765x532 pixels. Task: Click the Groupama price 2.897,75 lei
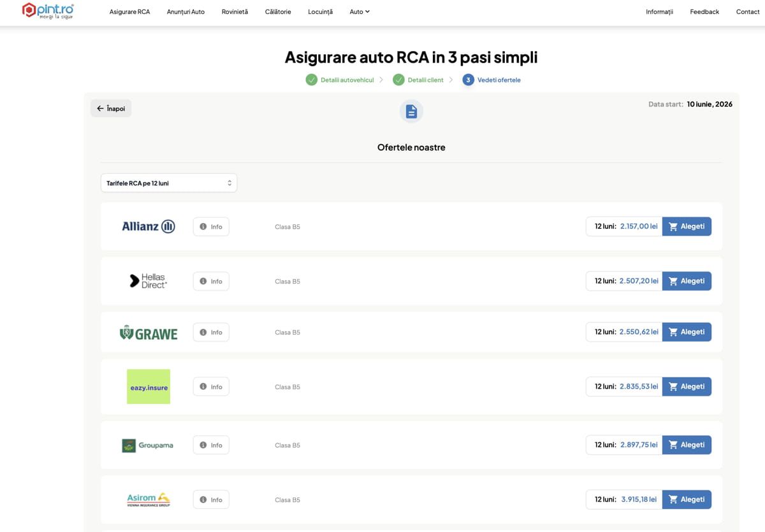(639, 445)
